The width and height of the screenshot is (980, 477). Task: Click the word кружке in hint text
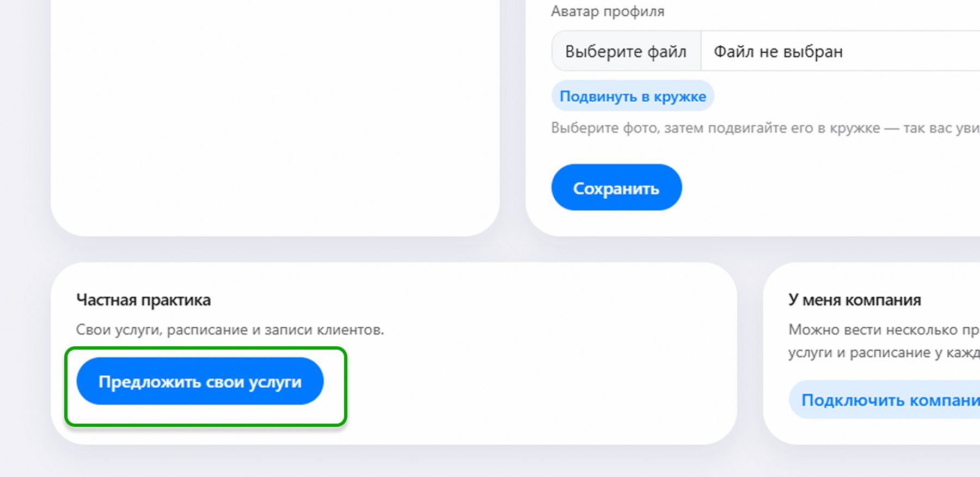click(855, 128)
